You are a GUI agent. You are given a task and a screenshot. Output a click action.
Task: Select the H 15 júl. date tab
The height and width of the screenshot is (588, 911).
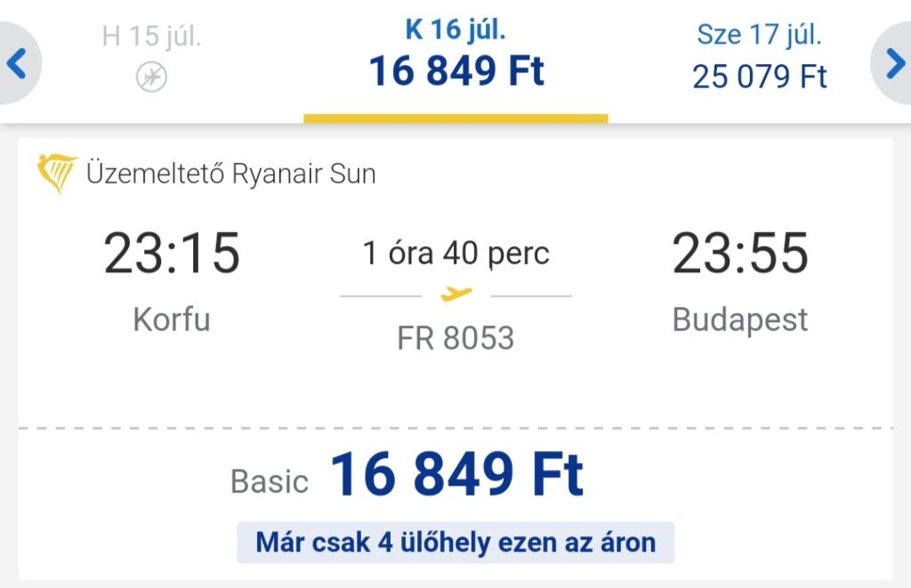151,57
